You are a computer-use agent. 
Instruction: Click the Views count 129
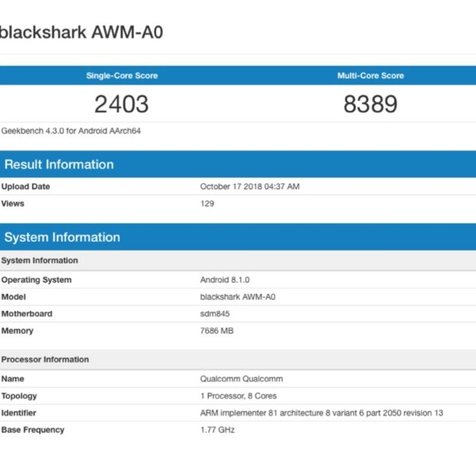pos(207,204)
